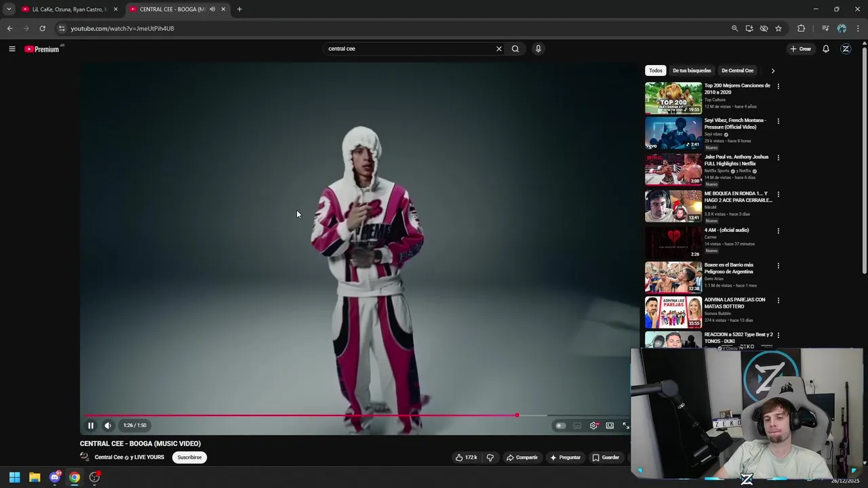
Task: Select the De tus búsquedas chip
Action: pyautogui.click(x=692, y=70)
